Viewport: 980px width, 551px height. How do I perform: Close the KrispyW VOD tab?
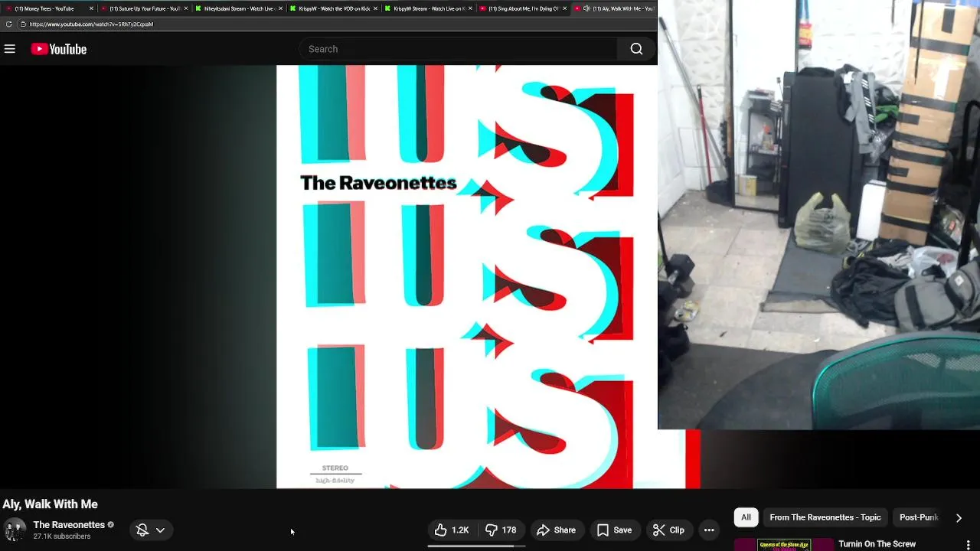click(x=375, y=8)
